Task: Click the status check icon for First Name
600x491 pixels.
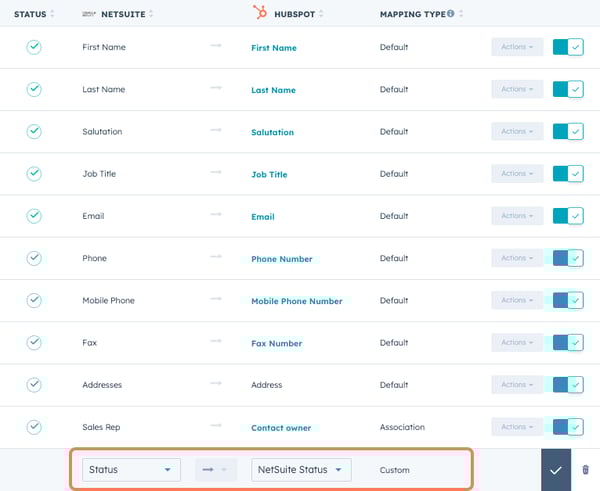Action: [34, 47]
